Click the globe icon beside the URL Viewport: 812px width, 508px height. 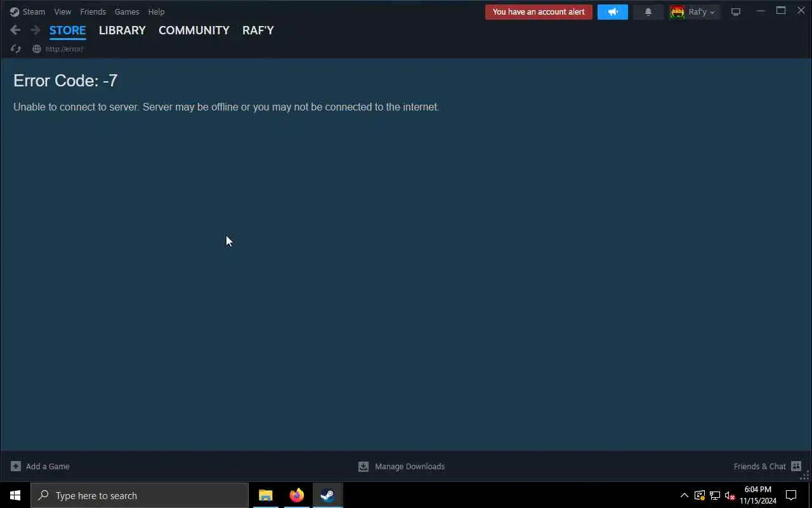pos(37,49)
